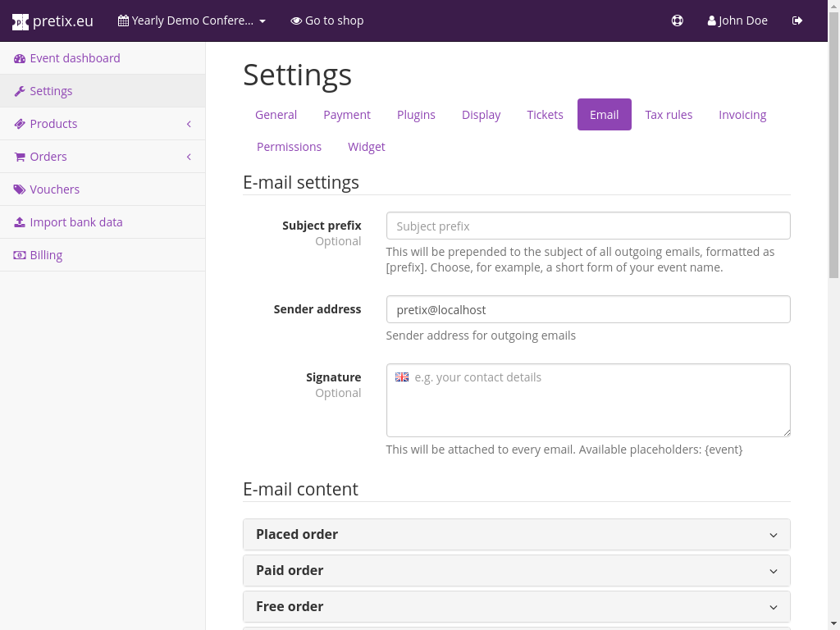840x630 pixels.
Task: Click the Vouchers tags icon
Action: [20, 189]
